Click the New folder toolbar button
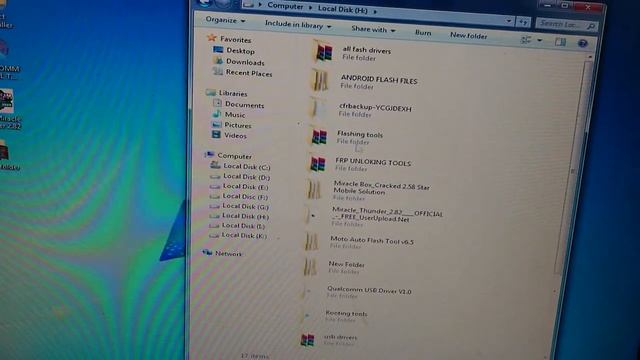Image resolution: width=640 pixels, height=360 pixels. (469, 36)
